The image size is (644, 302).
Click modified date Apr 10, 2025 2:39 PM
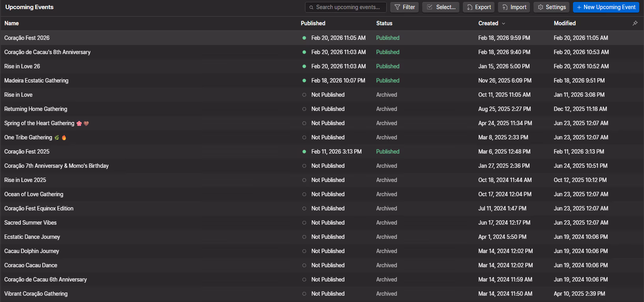tap(579, 294)
